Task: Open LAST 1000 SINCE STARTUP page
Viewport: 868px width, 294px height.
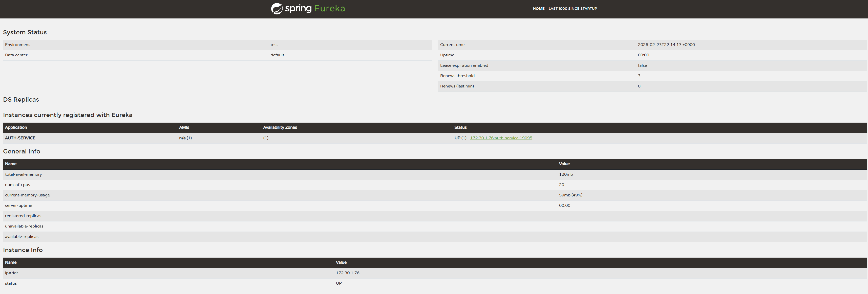Action: click(x=573, y=9)
